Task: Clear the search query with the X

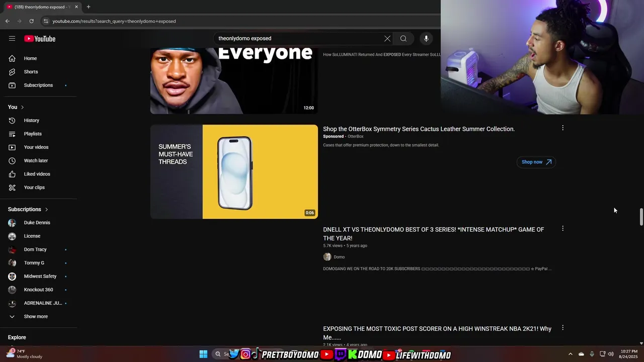Action: (387, 39)
